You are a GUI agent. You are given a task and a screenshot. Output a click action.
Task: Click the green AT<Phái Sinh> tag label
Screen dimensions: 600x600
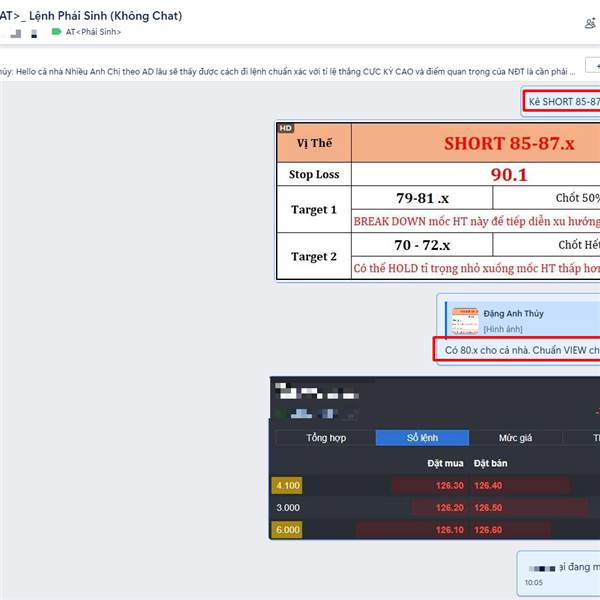tap(87, 32)
